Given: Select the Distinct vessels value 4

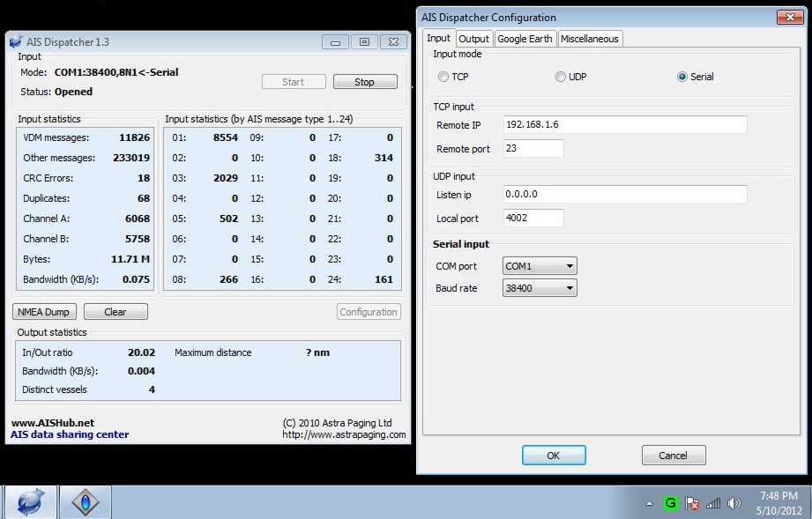Looking at the screenshot, I should pos(152,389).
